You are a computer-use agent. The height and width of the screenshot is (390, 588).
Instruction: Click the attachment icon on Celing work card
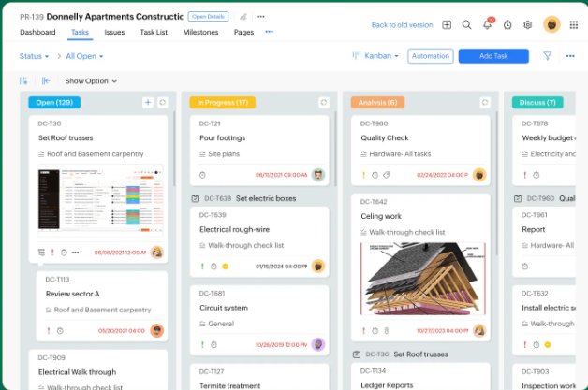[387, 331]
